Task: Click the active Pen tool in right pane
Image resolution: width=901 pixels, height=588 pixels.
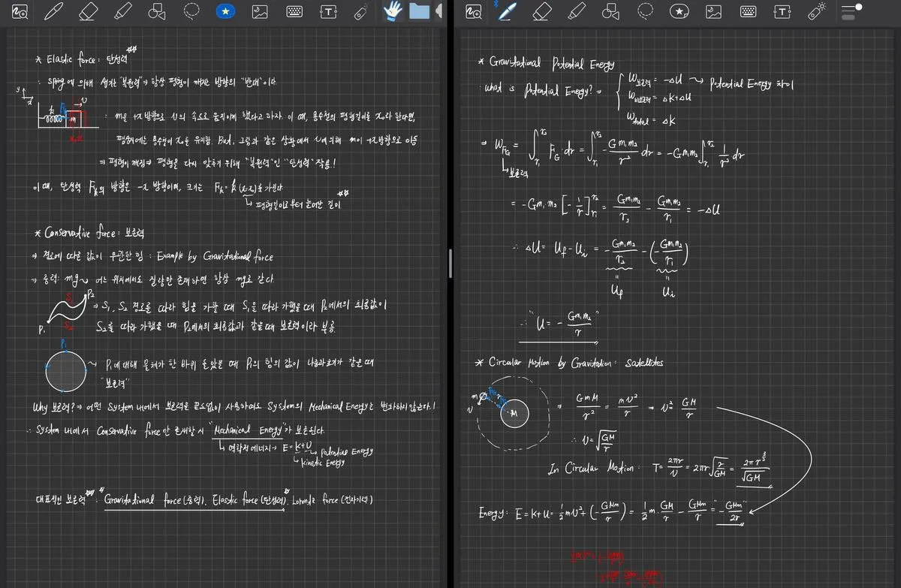Action: point(508,12)
